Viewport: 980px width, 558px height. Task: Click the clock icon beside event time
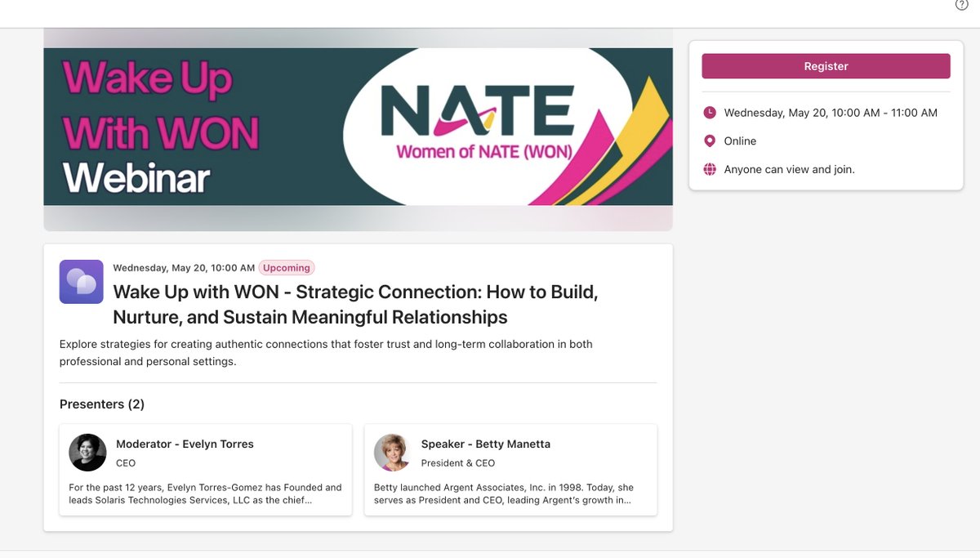coord(710,113)
